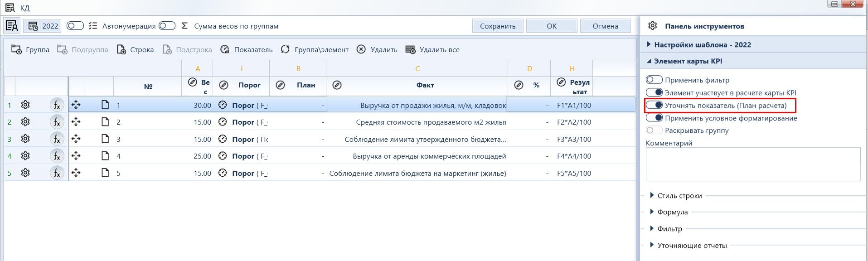Open gear settings for row 3
This screenshot has height=261, width=868.
(x=25, y=139)
